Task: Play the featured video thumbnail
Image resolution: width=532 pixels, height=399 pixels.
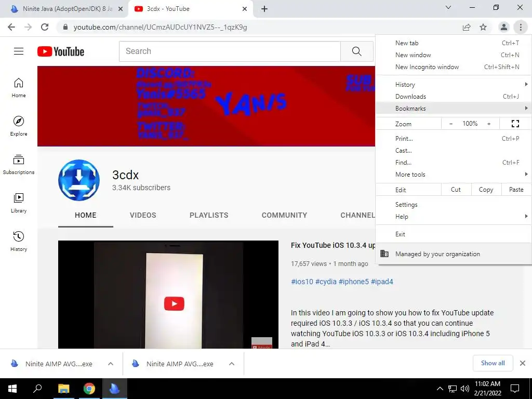Action: (168, 295)
